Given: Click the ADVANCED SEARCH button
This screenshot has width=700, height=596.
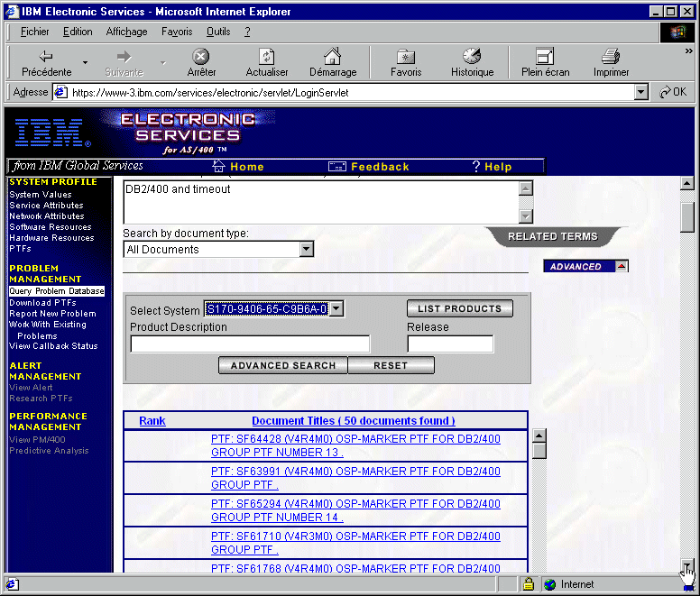Looking at the screenshot, I should coord(283,365).
